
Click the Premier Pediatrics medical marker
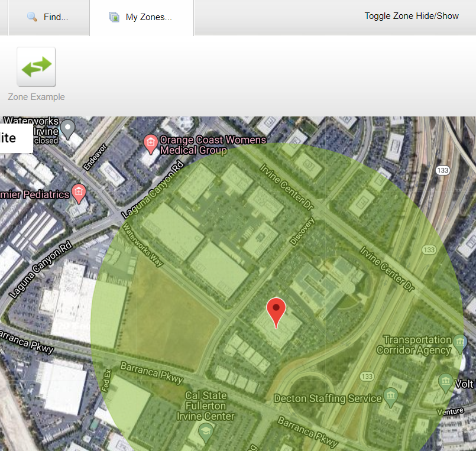[x=79, y=194]
